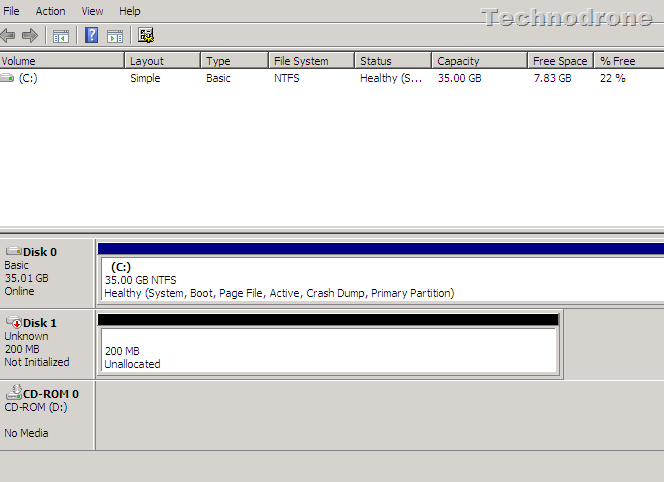Viewport: 664px width, 482px height.
Task: Click the Unknown type under Disk 1
Action: tap(26, 336)
